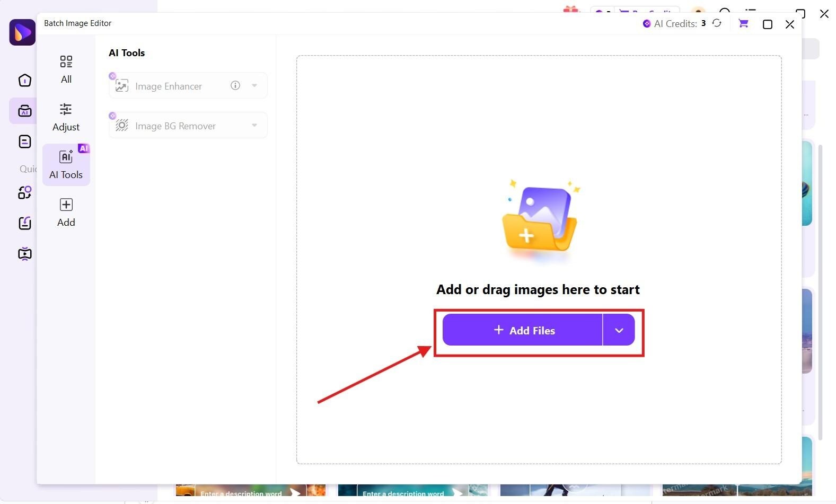The height and width of the screenshot is (504, 836).
Task: Close the Batch Image Editor window
Action: [790, 24]
